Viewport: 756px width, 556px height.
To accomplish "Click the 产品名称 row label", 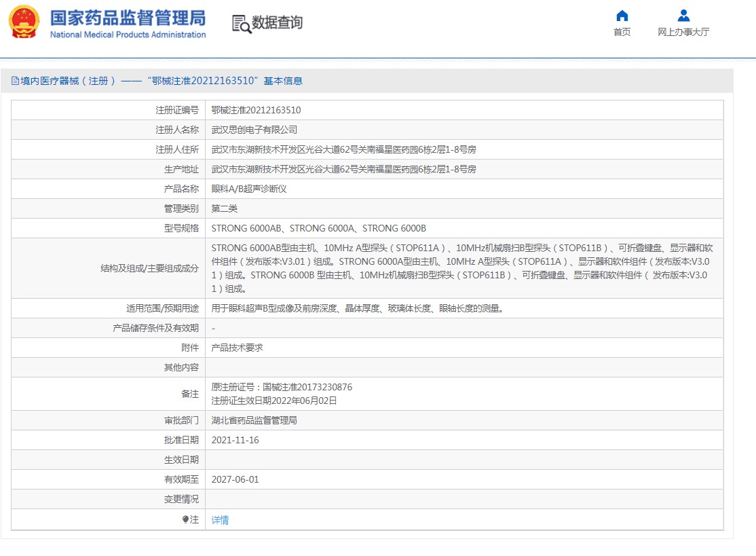I will tap(181, 189).
